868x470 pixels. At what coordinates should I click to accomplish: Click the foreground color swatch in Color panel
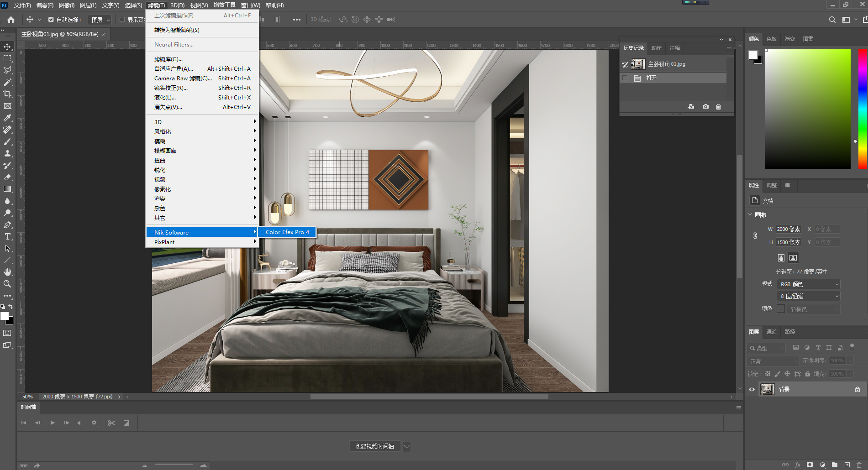753,55
